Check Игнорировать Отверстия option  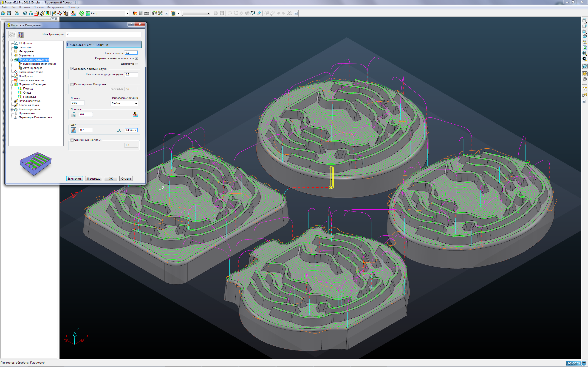pos(72,84)
